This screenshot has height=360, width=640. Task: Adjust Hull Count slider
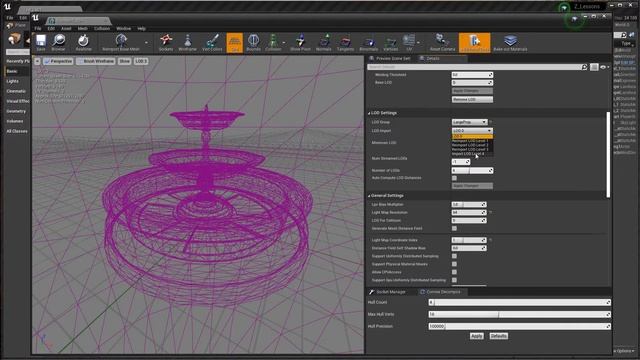click(519, 302)
